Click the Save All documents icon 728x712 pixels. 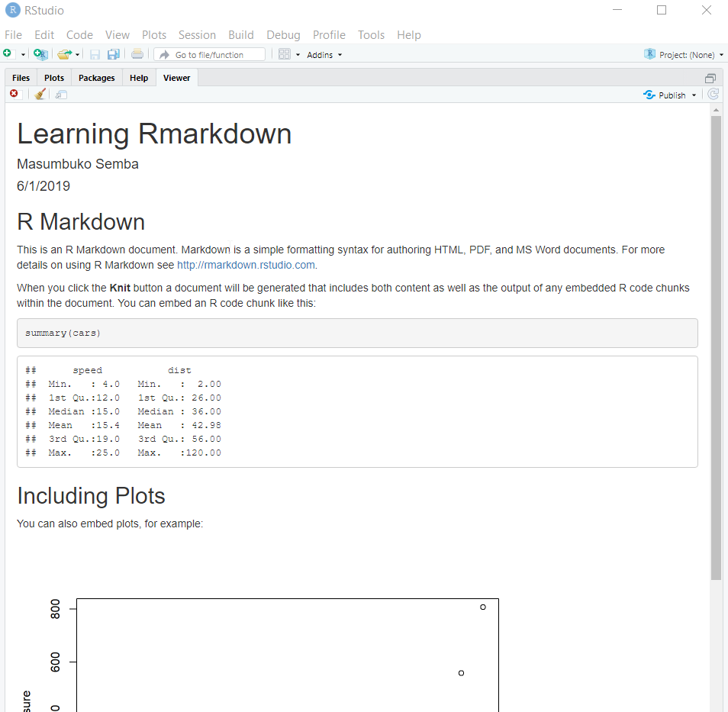pos(113,55)
